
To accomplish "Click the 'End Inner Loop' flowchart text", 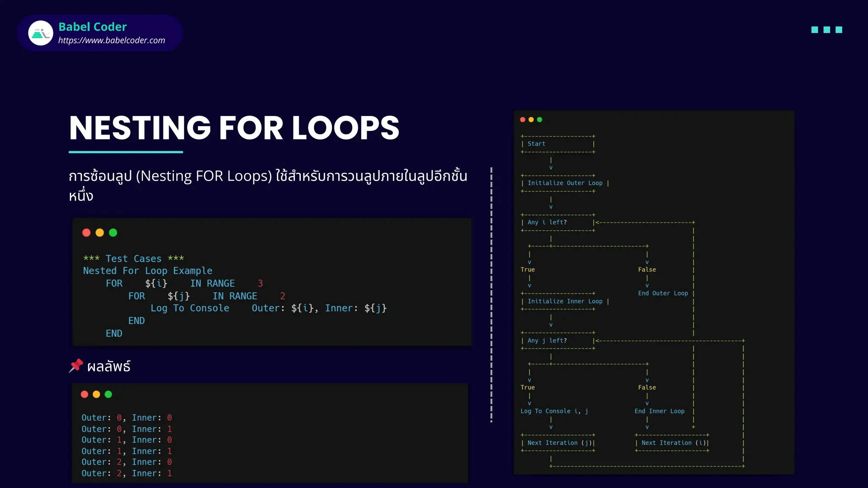I will click(x=659, y=411).
